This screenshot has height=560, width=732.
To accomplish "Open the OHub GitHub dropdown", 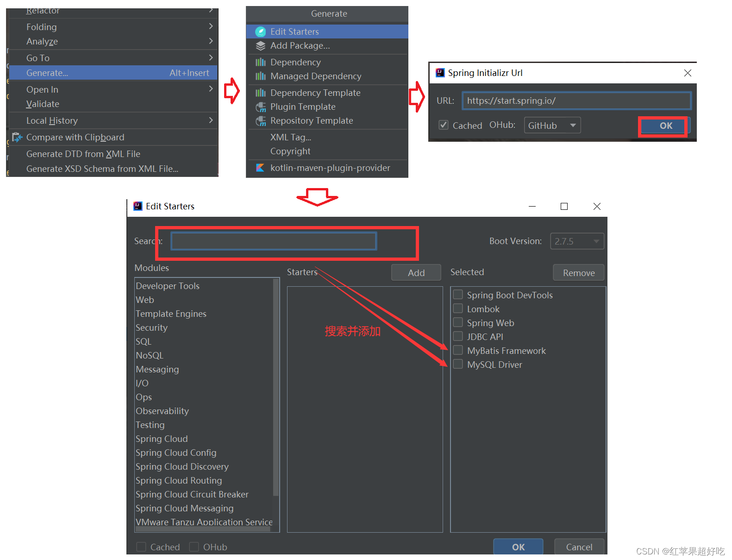I will [x=552, y=125].
